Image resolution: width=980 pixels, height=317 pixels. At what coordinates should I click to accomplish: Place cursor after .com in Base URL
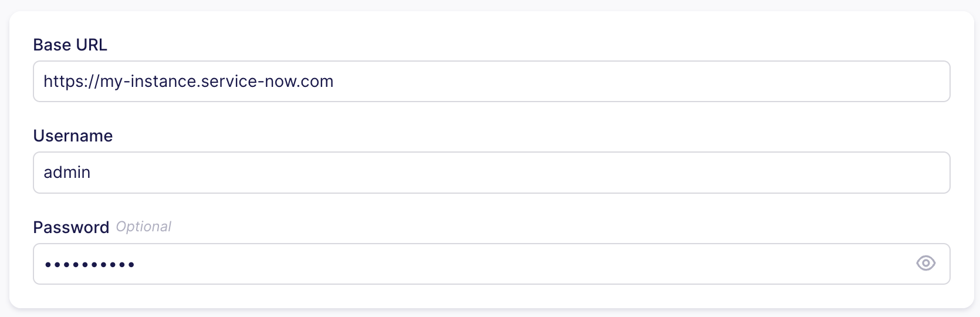coord(334,82)
